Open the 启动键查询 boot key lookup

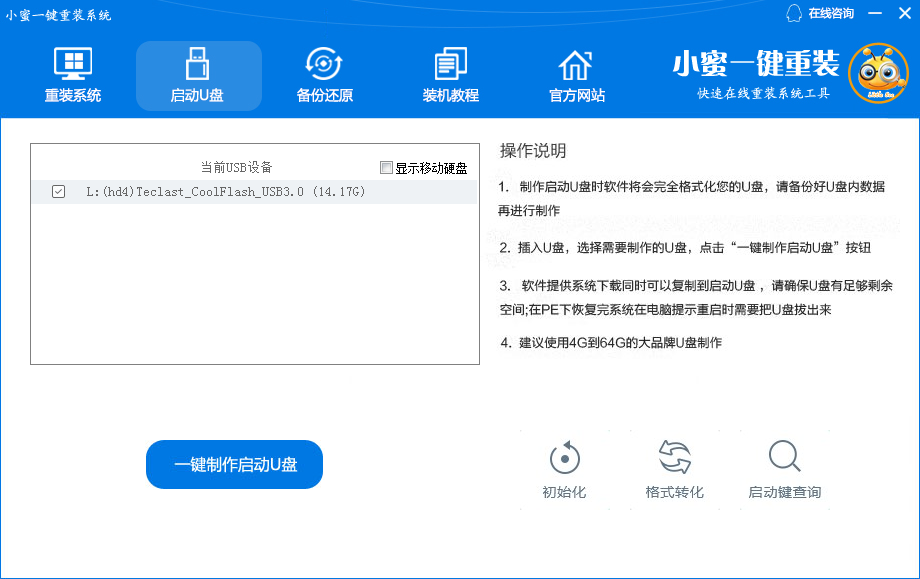coord(784,459)
